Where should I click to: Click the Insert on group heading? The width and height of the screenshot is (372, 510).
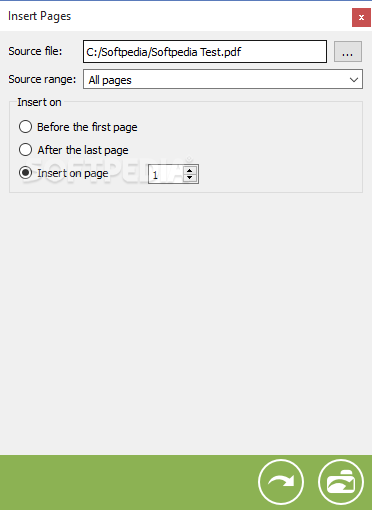pos(39,102)
